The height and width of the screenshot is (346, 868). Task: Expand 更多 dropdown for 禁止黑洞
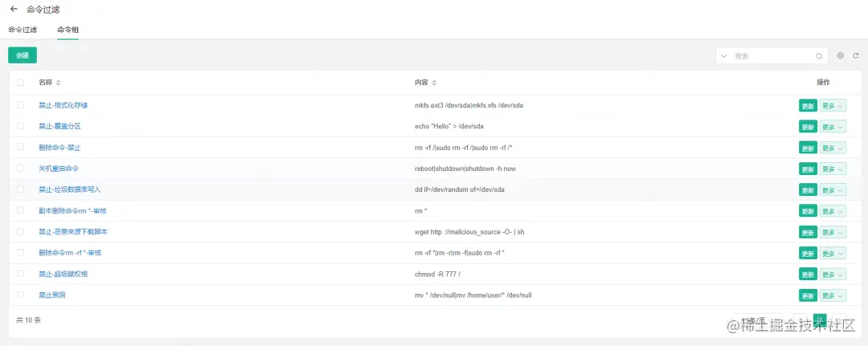pos(833,295)
